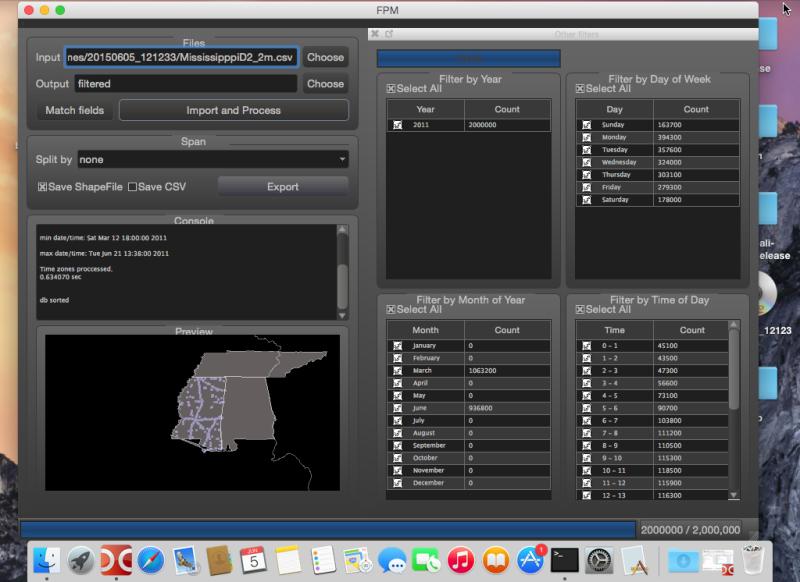
Task: Toggle the June month checkbox
Action: 397,409
